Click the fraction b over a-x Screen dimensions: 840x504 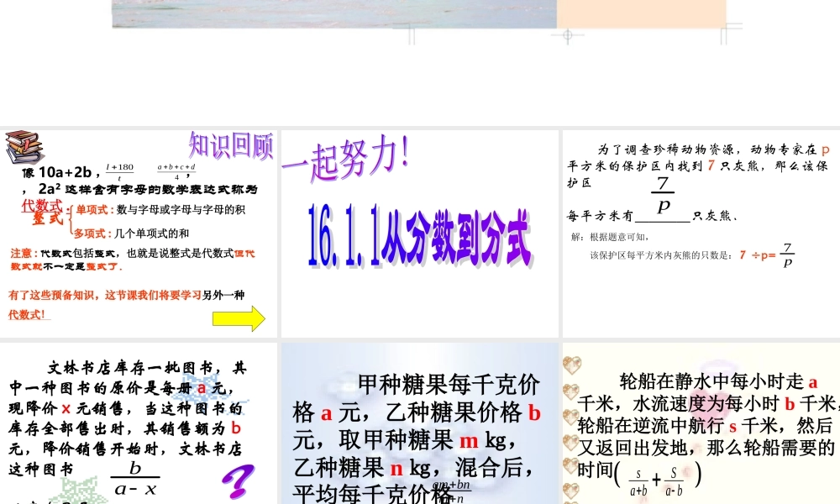tap(135, 478)
